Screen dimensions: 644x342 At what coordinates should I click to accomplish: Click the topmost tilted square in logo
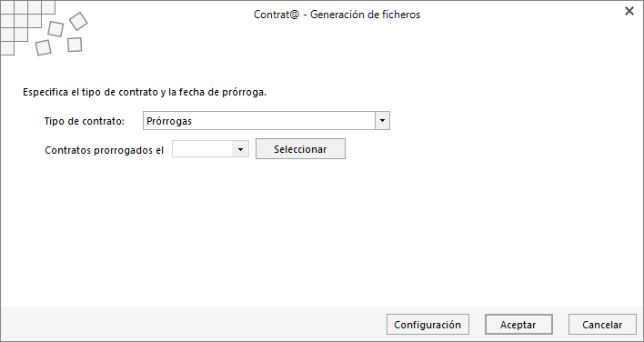point(78,21)
